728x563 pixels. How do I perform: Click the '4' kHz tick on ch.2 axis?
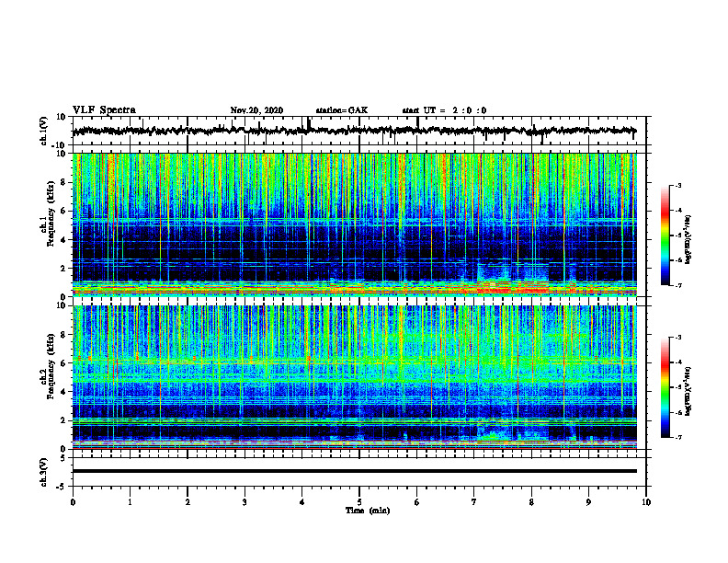64,392
